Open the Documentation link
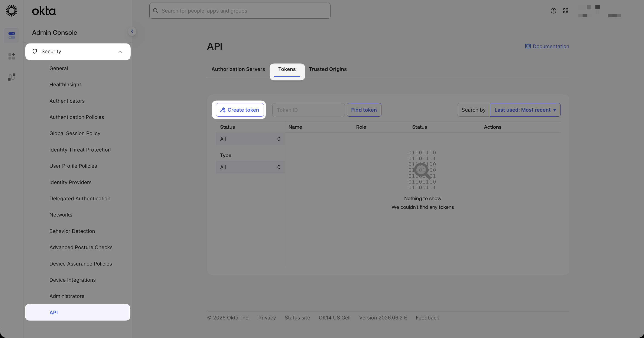The width and height of the screenshot is (644, 338). click(547, 46)
